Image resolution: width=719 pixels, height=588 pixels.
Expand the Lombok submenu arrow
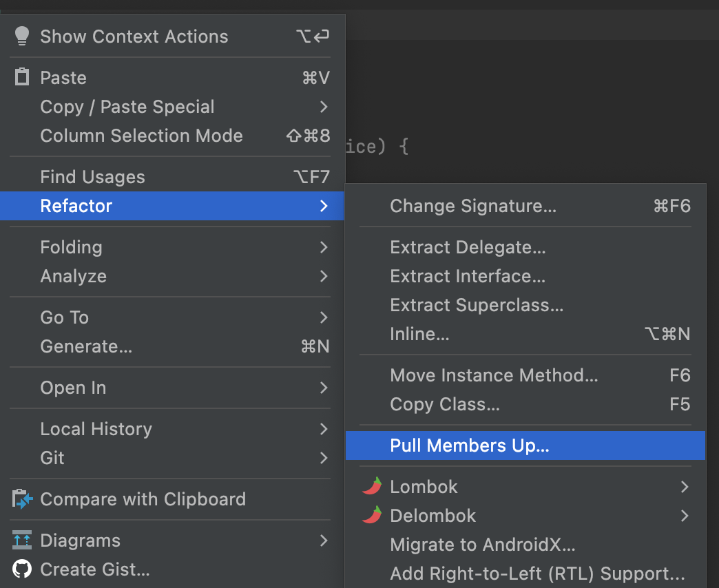click(x=684, y=487)
